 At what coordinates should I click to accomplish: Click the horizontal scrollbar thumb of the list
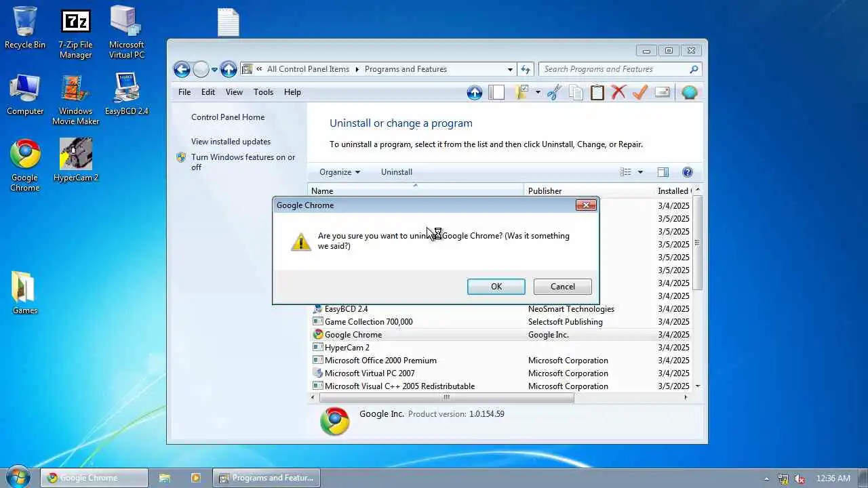pos(446,397)
